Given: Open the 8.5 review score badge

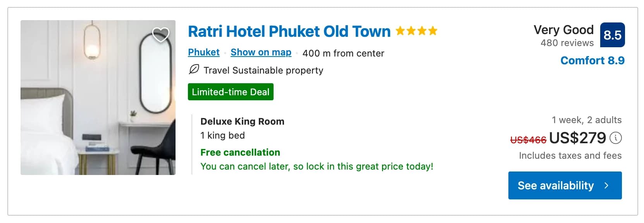Looking at the screenshot, I should pyautogui.click(x=612, y=35).
